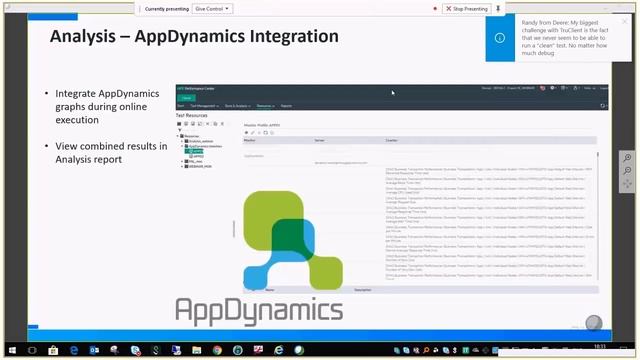The image size is (640, 360).
Task: Expand the AppDynamics tree folder
Action: [x=182, y=146]
